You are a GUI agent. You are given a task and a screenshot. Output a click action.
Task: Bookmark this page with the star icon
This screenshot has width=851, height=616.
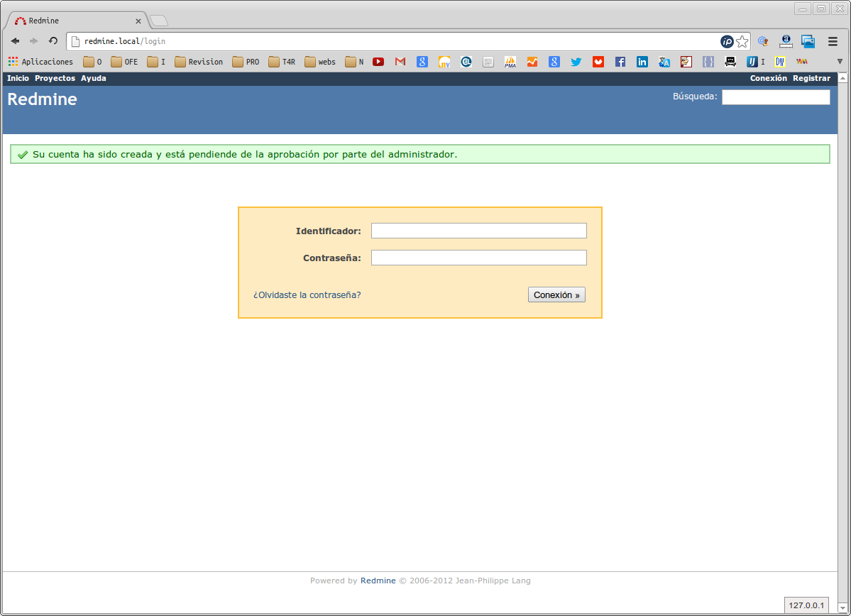(742, 42)
